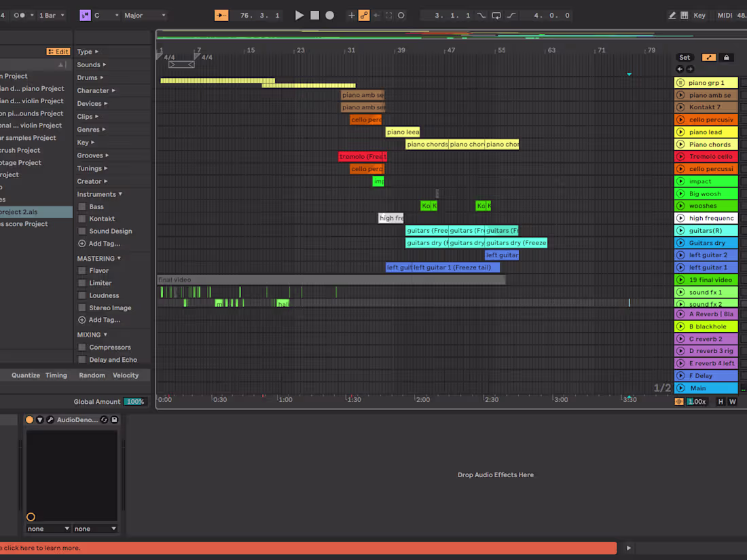The image size is (747, 560).
Task: Jump to previous locator arrow
Action: pos(680,69)
